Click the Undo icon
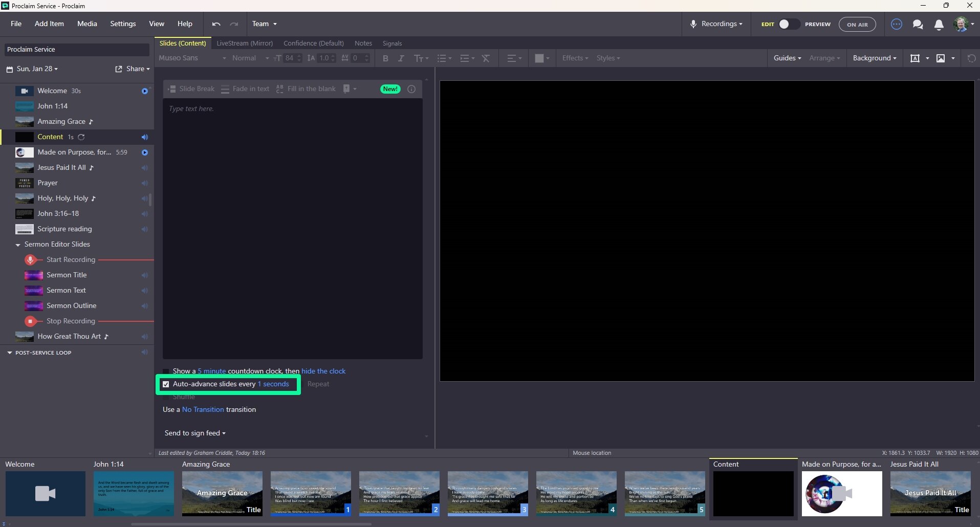Image resolution: width=980 pixels, height=527 pixels. click(x=215, y=24)
